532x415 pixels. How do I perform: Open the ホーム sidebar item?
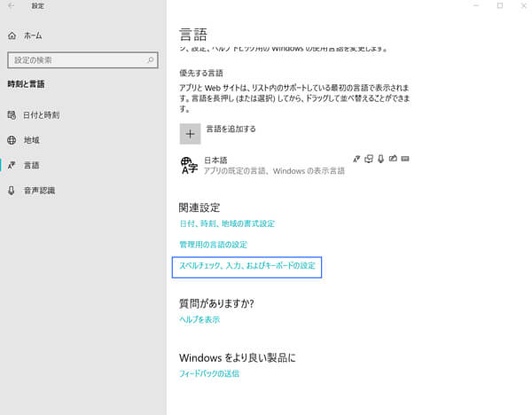pyautogui.click(x=83, y=35)
